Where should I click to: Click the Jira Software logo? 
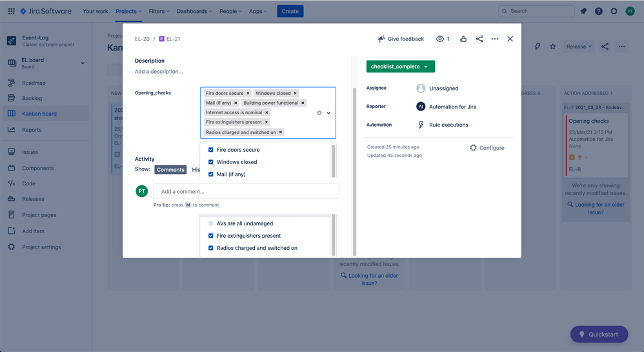pos(46,11)
